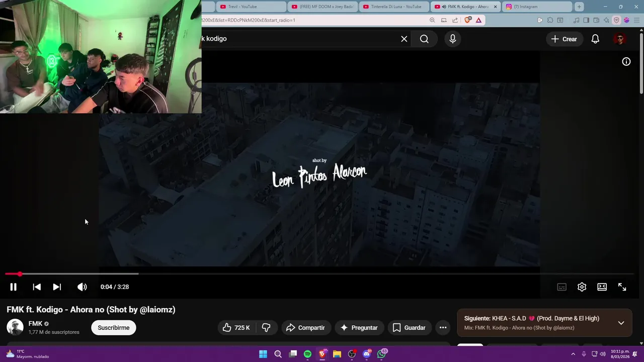The image size is (644, 362).
Task: Save video with Guardar button
Action: 409,328
